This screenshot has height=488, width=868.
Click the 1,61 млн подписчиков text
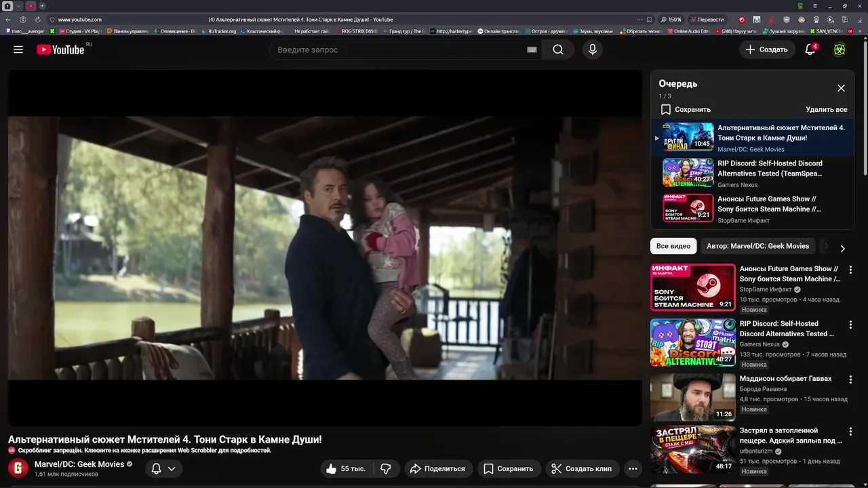(x=66, y=474)
